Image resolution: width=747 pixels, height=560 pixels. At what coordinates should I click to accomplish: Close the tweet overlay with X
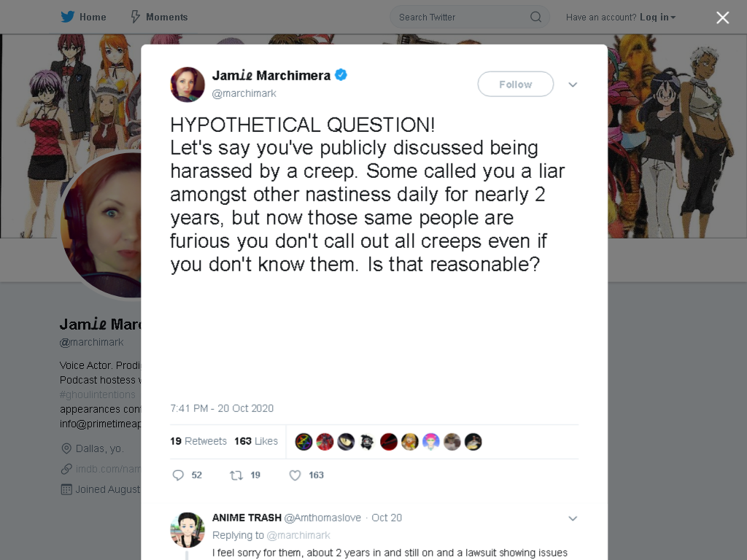(723, 17)
